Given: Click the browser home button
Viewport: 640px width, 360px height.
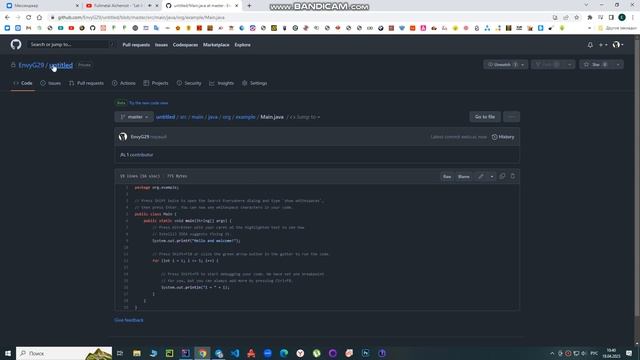Looking at the screenshot, I should [39, 18].
